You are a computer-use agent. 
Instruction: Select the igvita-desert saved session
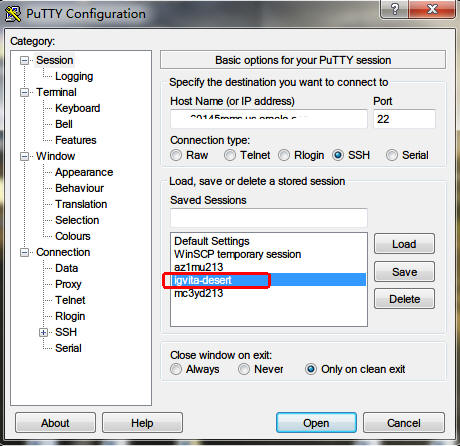click(x=269, y=280)
